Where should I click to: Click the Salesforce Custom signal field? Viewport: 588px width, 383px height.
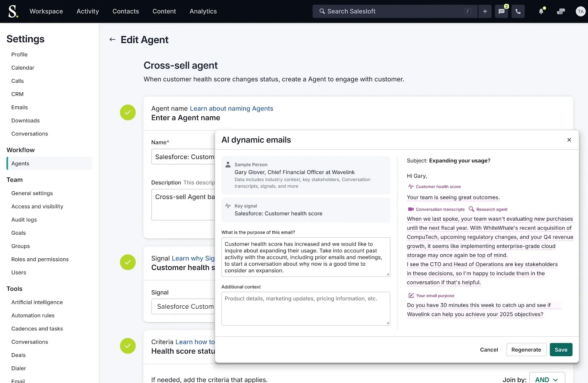pyautogui.click(x=183, y=306)
